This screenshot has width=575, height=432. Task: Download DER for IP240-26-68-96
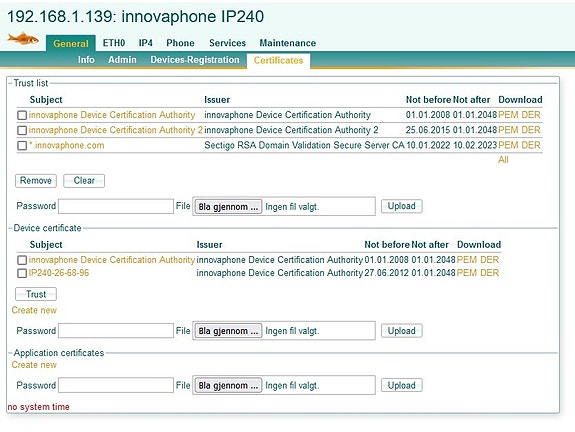pos(490,273)
